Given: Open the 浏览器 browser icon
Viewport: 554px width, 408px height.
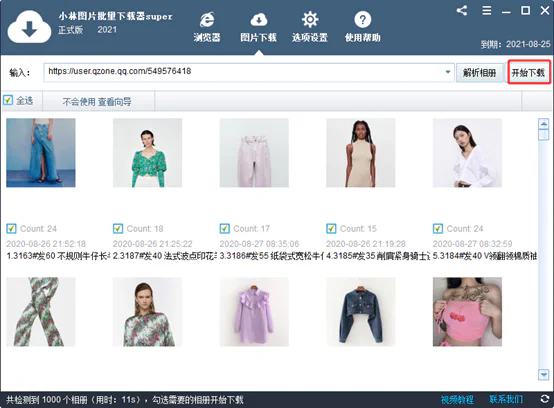Looking at the screenshot, I should (x=207, y=20).
